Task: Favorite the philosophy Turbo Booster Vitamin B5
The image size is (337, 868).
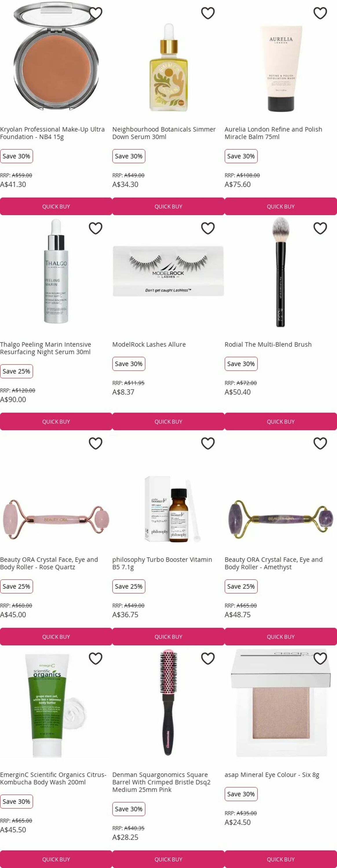Action: [208, 443]
